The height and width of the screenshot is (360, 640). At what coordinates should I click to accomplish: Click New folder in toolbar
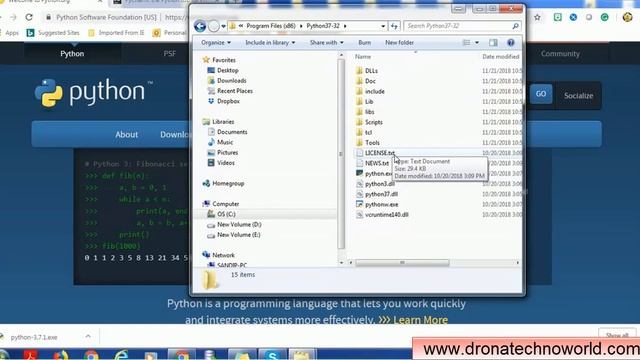coord(399,42)
